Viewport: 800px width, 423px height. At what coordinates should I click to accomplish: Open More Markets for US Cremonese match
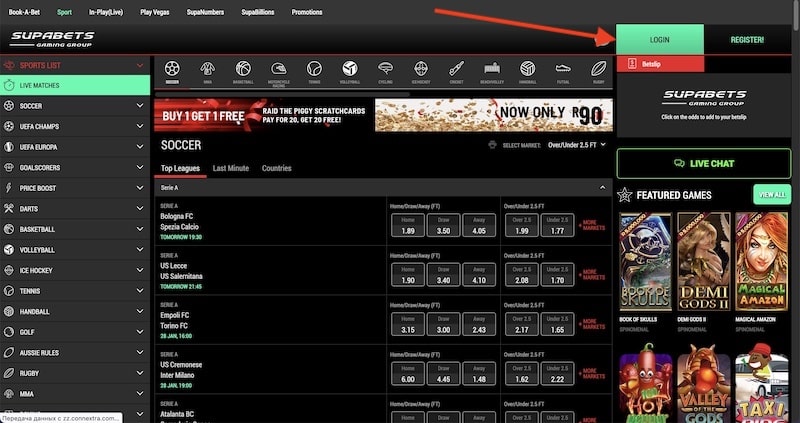[592, 374]
